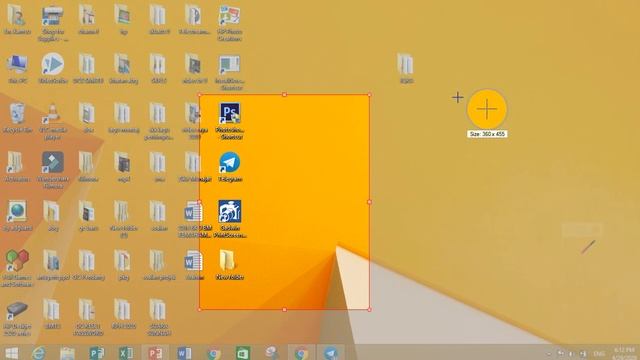The height and width of the screenshot is (360, 640).
Task: Click the top-middle handle of the selection rectangle
Action: (284, 95)
